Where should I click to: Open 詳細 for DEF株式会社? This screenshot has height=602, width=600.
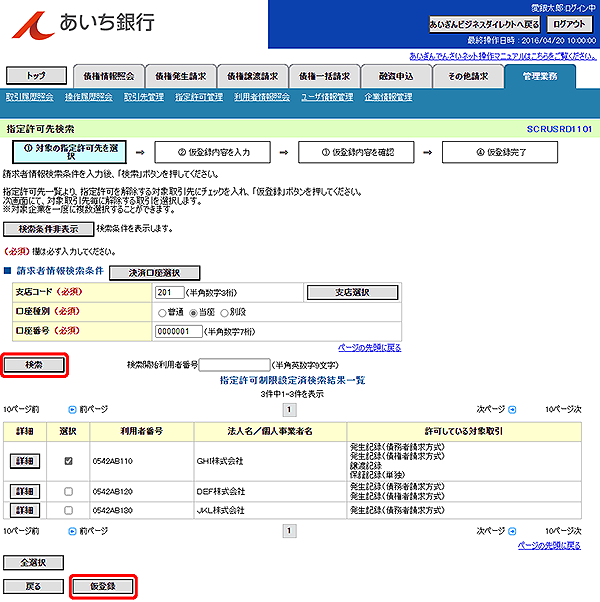pos(25,491)
